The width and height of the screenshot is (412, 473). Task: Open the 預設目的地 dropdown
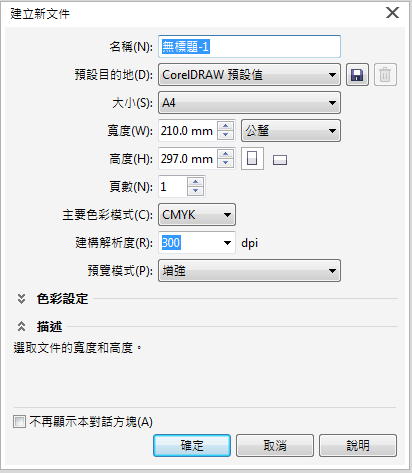pyautogui.click(x=249, y=75)
